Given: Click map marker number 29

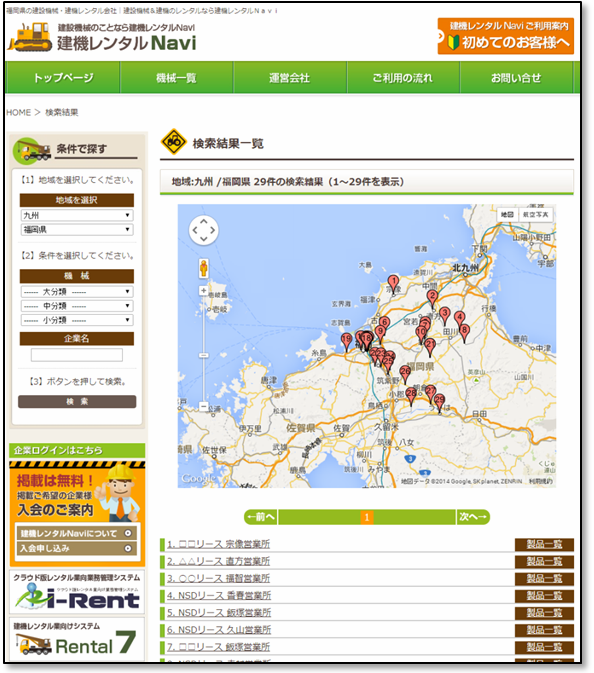Looking at the screenshot, I should pos(439,403).
